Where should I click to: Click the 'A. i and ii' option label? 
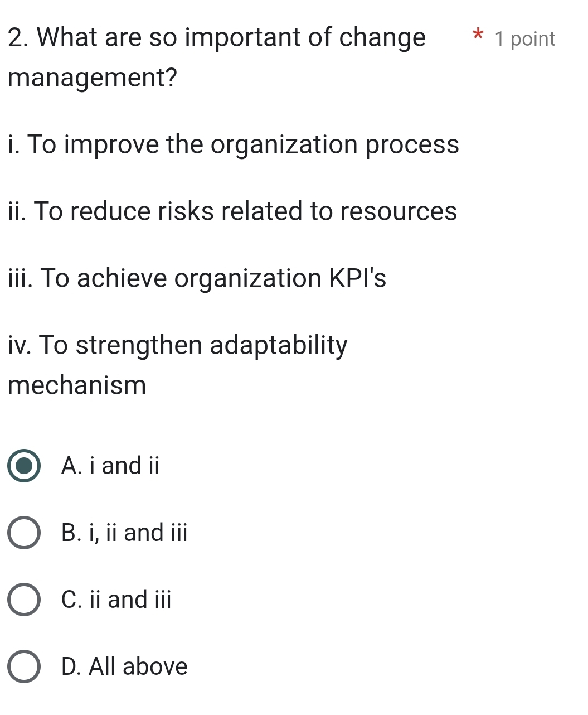click(110, 466)
